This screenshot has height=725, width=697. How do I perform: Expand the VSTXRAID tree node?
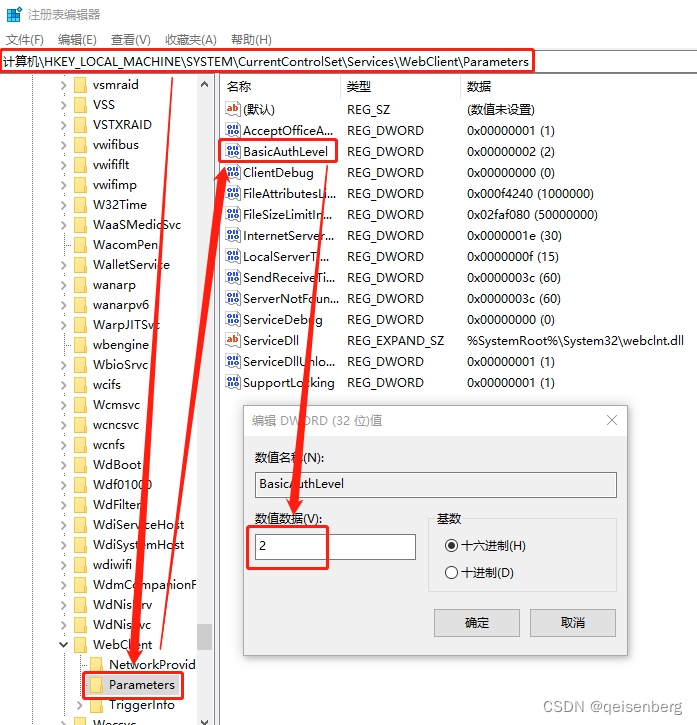63,125
